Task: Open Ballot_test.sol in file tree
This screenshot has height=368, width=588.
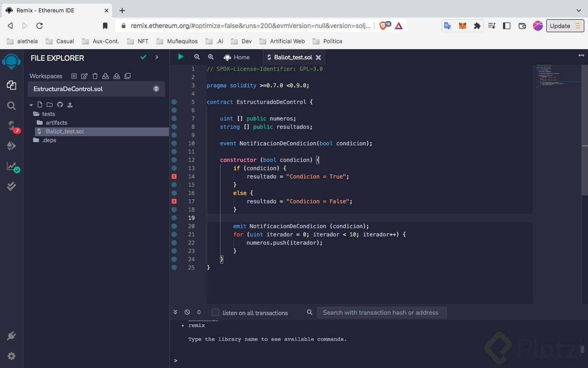Action: click(x=102, y=131)
